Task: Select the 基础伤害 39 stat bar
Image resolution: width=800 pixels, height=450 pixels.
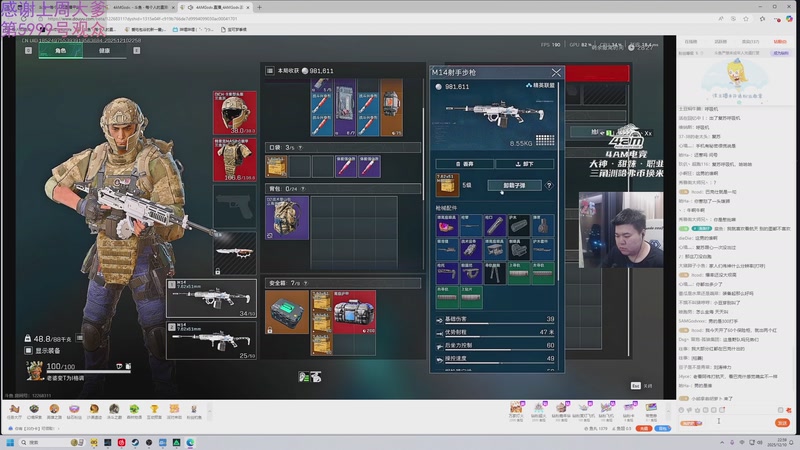Action: click(x=495, y=319)
